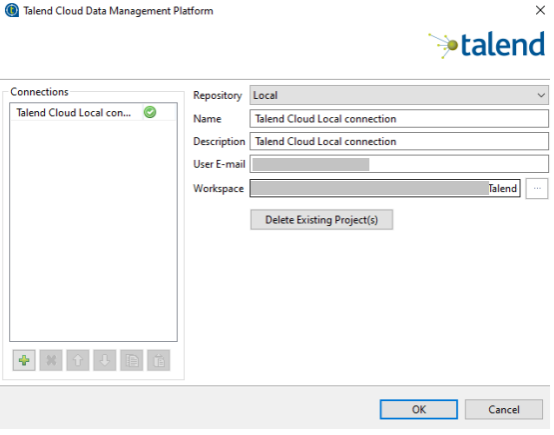
Task: Confirm with the OK button
Action: pyautogui.click(x=420, y=411)
